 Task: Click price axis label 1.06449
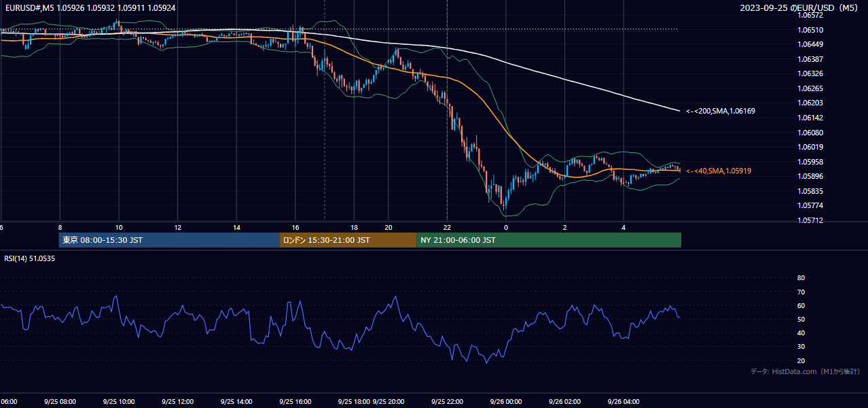(810, 44)
